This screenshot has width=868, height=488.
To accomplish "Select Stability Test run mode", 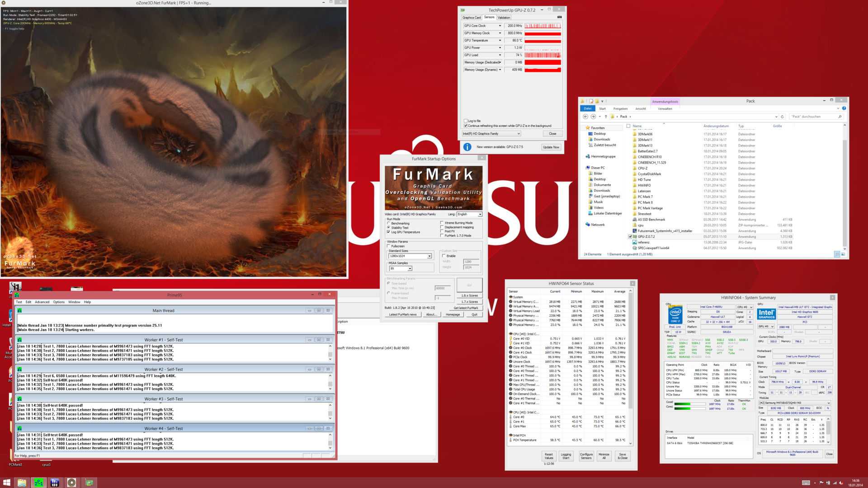I will click(x=388, y=227).
